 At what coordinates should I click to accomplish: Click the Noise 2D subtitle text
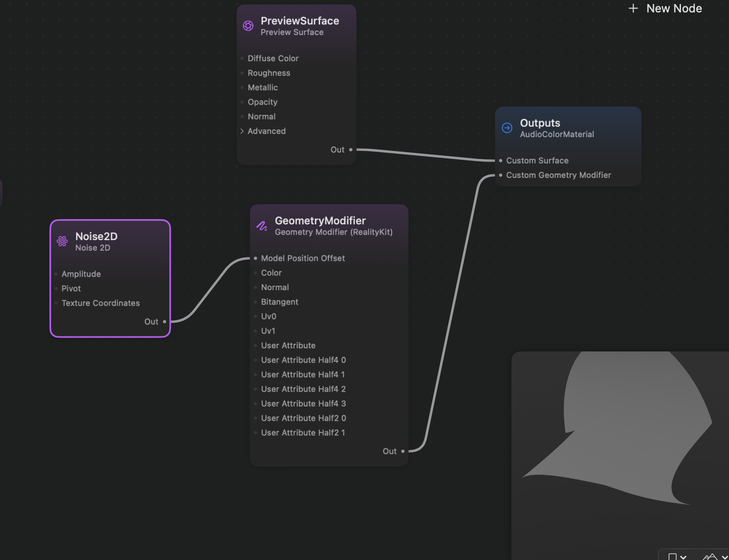[x=93, y=248]
